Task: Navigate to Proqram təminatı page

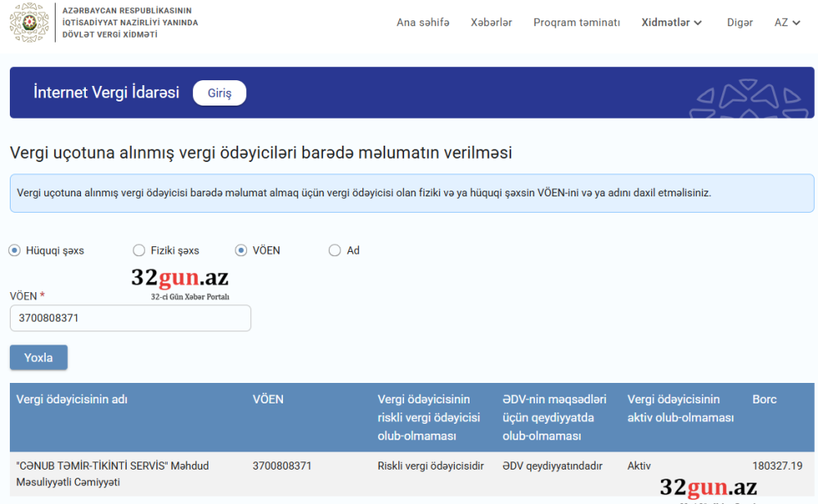Action: tap(578, 23)
